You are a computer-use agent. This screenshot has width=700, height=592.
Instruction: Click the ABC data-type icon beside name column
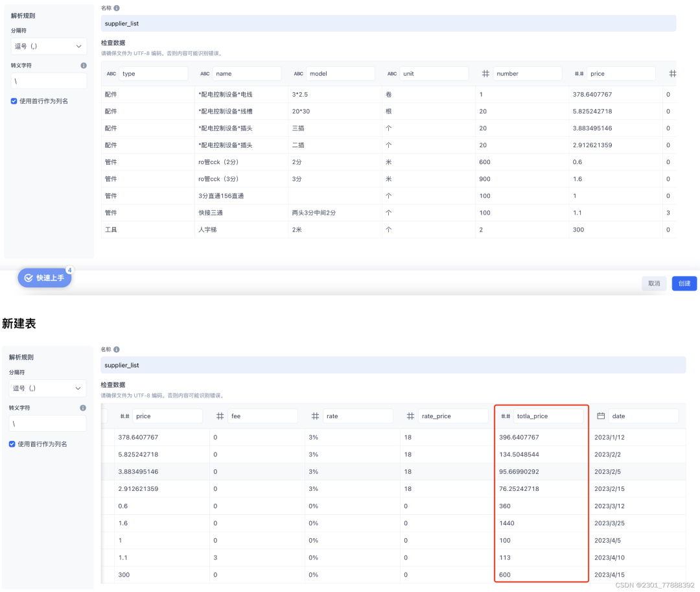tap(205, 74)
